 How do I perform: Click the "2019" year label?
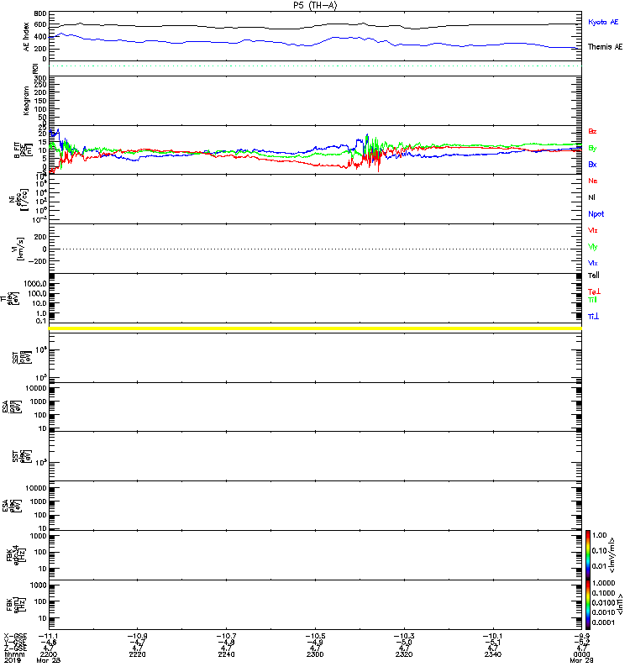13,660
